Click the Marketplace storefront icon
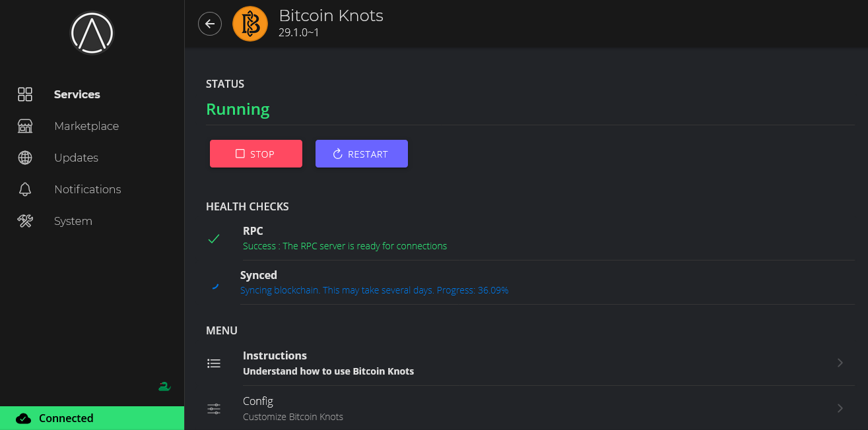This screenshot has width=868, height=430. tap(25, 126)
